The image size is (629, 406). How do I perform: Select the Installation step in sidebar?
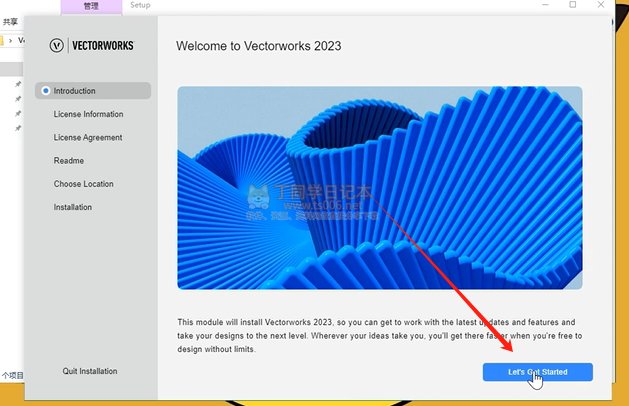[73, 207]
